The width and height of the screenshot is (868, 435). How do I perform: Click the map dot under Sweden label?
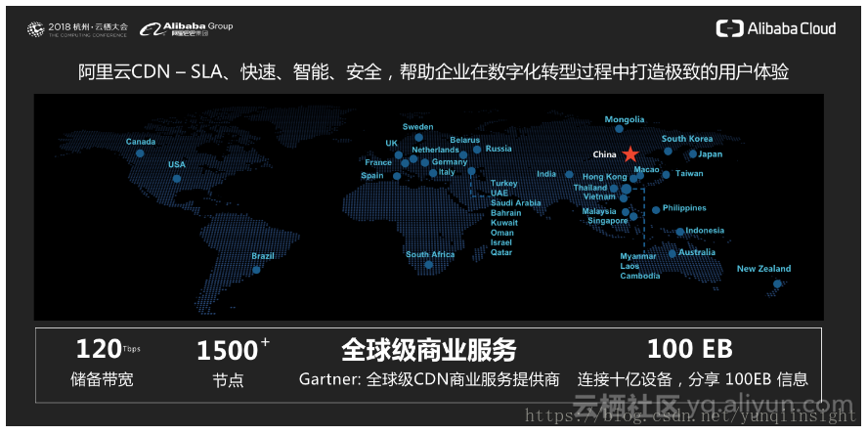[x=419, y=137]
